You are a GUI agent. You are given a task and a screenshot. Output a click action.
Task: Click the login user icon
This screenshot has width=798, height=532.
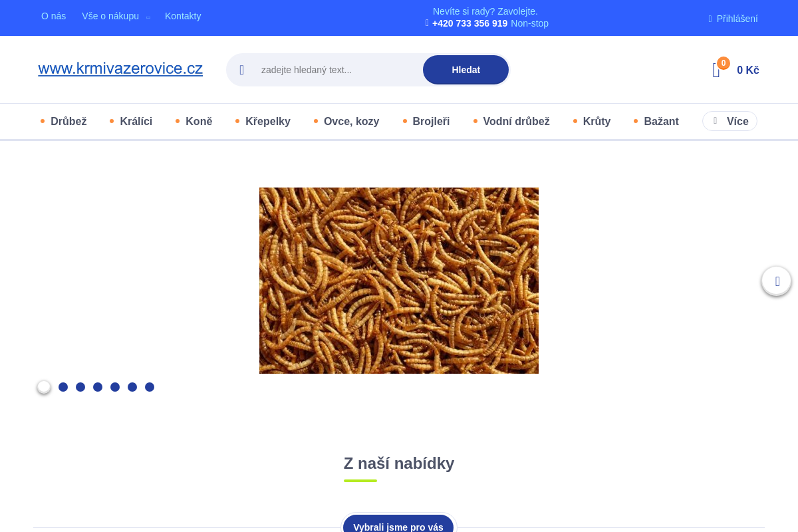pyautogui.click(x=710, y=19)
